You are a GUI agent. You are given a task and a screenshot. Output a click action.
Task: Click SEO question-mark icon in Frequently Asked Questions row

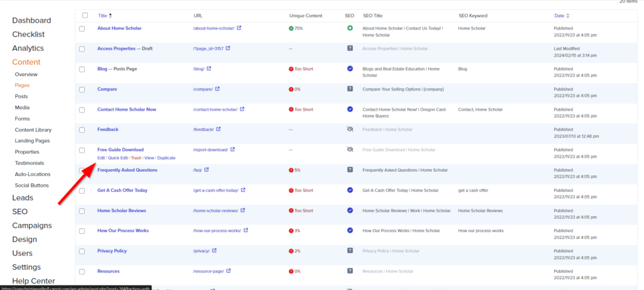click(350, 170)
